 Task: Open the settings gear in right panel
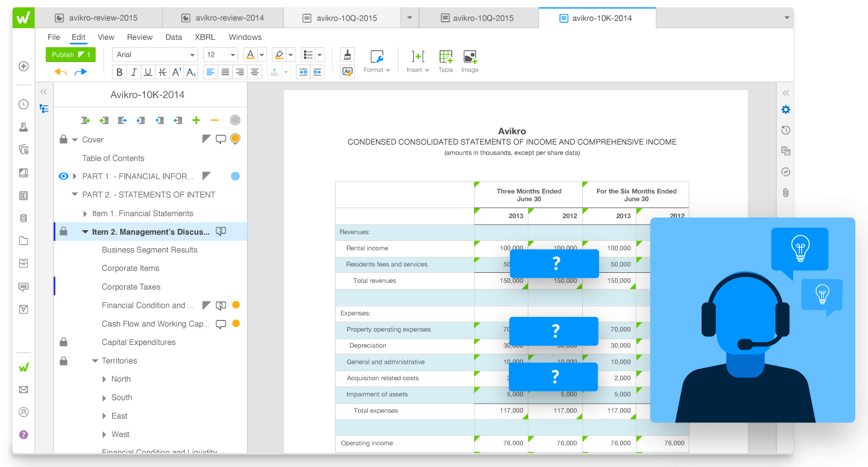786,109
